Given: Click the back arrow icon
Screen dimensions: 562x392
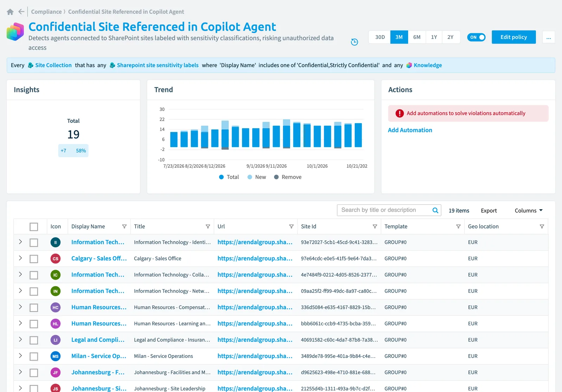Looking at the screenshot, I should coord(21,12).
